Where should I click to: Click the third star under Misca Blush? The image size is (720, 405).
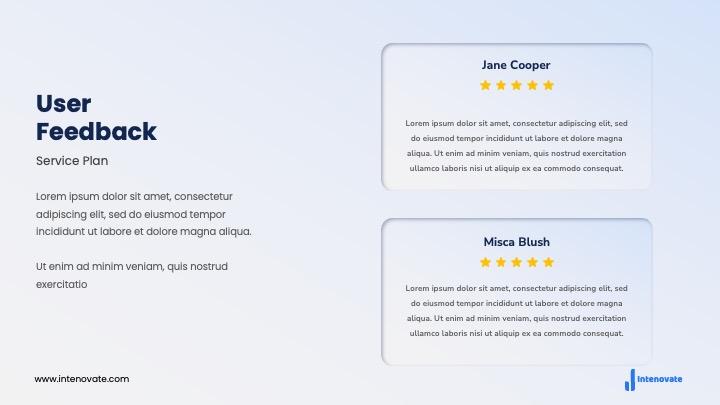coord(517,262)
